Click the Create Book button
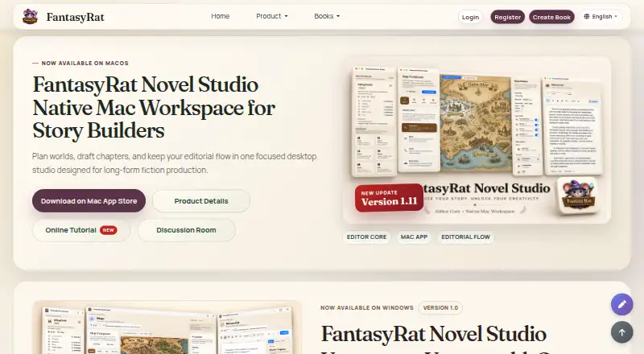Screen dimensions: 644x354 (551, 17)
